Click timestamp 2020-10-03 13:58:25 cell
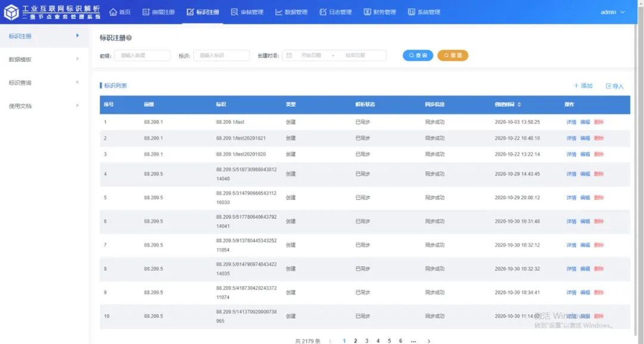Screen dimensions: 644x344 coord(517,122)
